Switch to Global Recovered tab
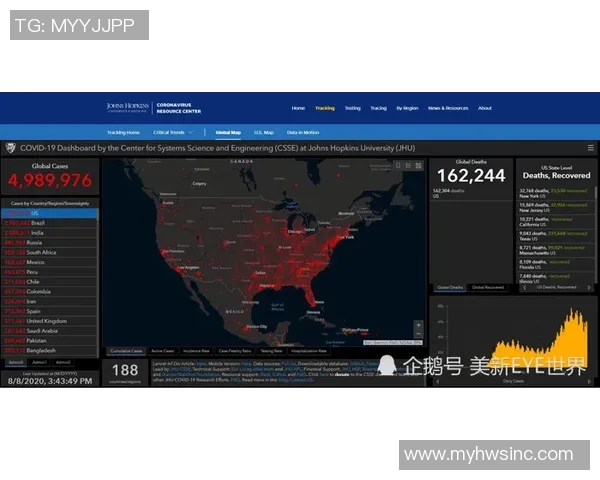Screen dimensions: 600x480 pyautogui.click(x=488, y=287)
